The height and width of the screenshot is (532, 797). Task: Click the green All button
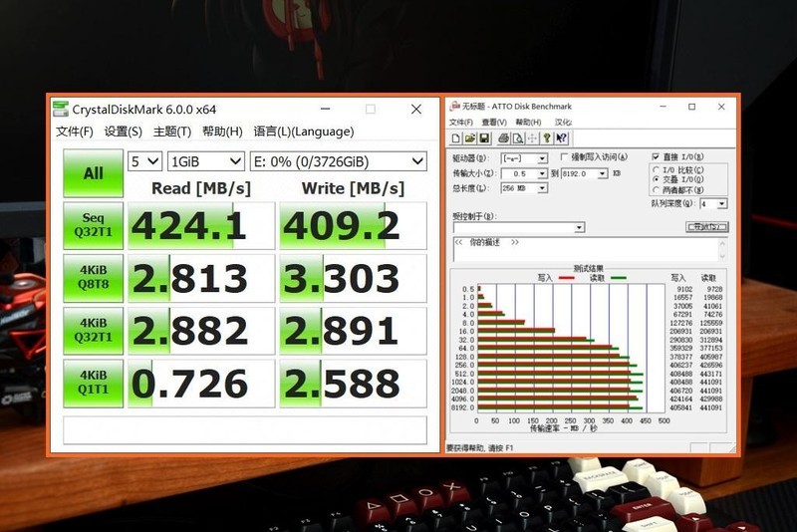pos(93,172)
